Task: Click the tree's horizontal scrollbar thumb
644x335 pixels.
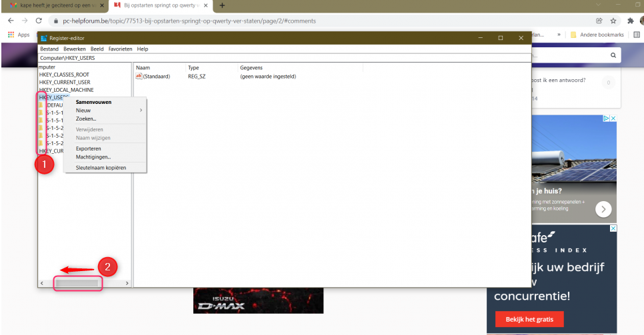Action: pos(77,283)
